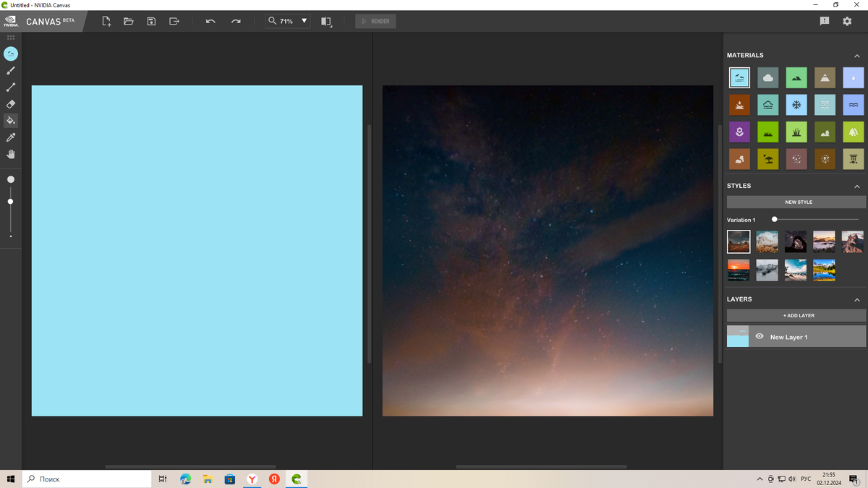Collapse the Materials panel

[857, 56]
